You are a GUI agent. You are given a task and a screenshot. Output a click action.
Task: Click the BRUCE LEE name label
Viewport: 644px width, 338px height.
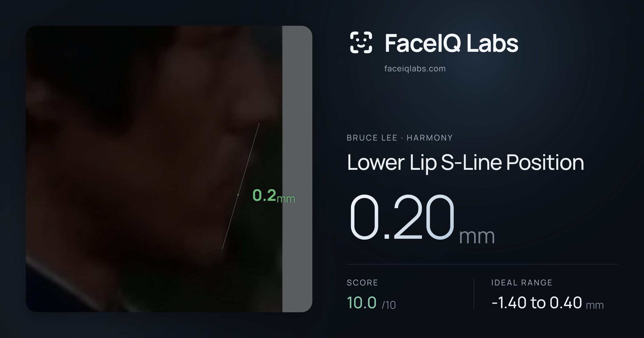coord(372,138)
